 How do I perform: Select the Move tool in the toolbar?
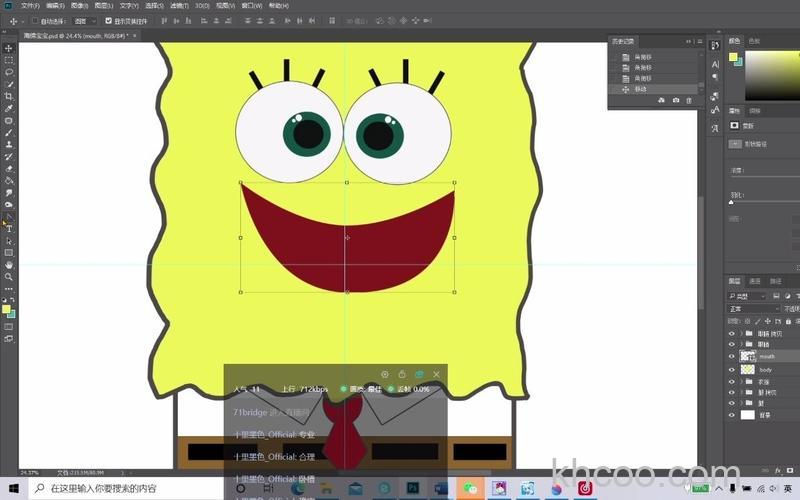[x=9, y=48]
